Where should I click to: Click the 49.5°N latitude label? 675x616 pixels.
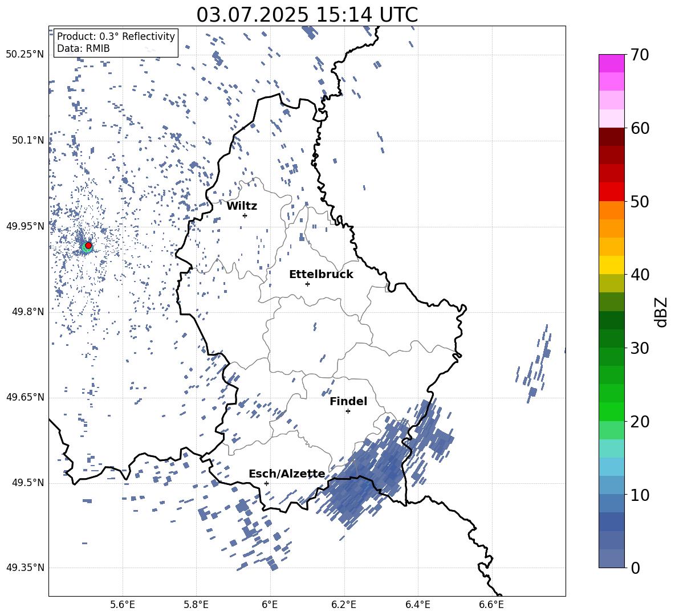(x=28, y=483)
